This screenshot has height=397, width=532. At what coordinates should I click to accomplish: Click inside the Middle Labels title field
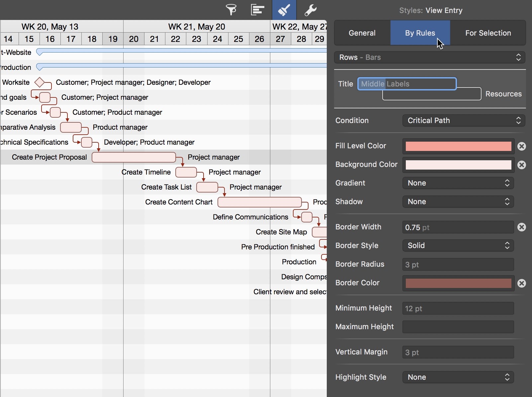click(406, 84)
